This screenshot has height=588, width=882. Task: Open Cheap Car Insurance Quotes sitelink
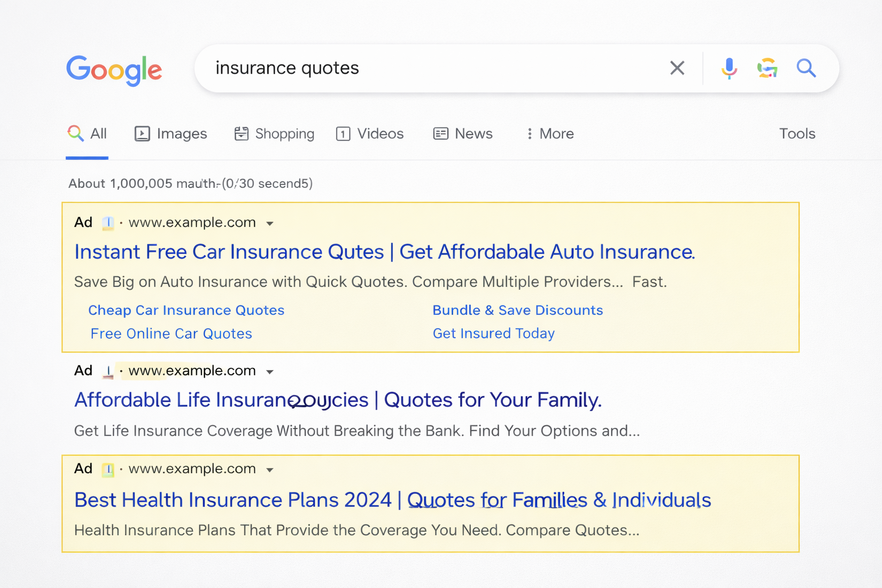186,310
